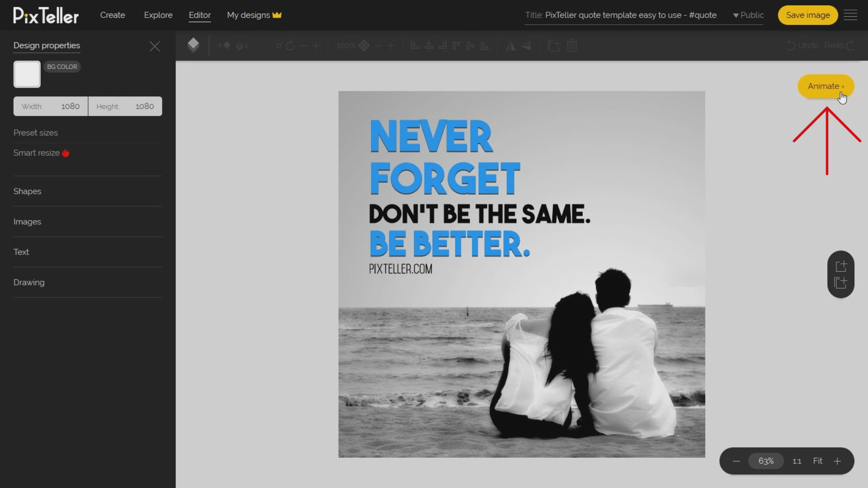Click the Undo button
The image size is (868, 488).
[803, 46]
